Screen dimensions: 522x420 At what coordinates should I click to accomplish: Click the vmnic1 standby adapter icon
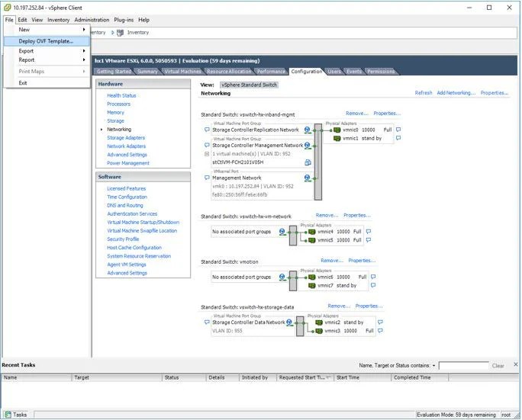point(337,138)
